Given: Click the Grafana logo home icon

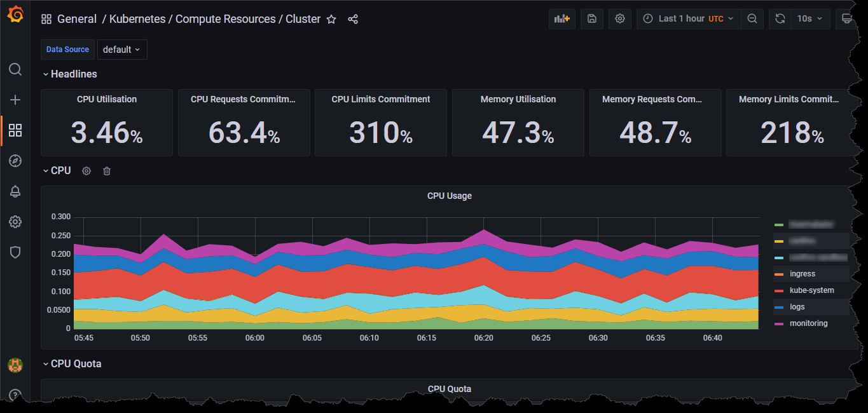Looking at the screenshot, I should (x=15, y=15).
